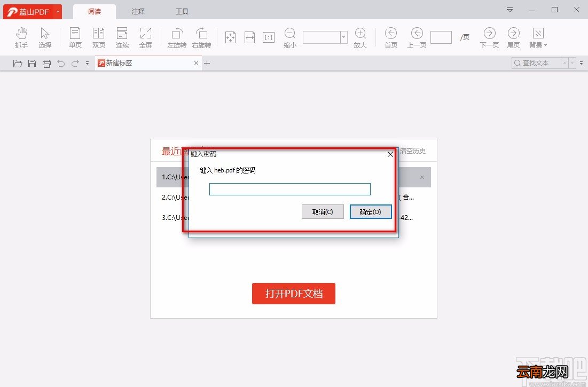The image size is (588, 387).
Task: Close the 新建标签 tab
Action: coord(196,63)
